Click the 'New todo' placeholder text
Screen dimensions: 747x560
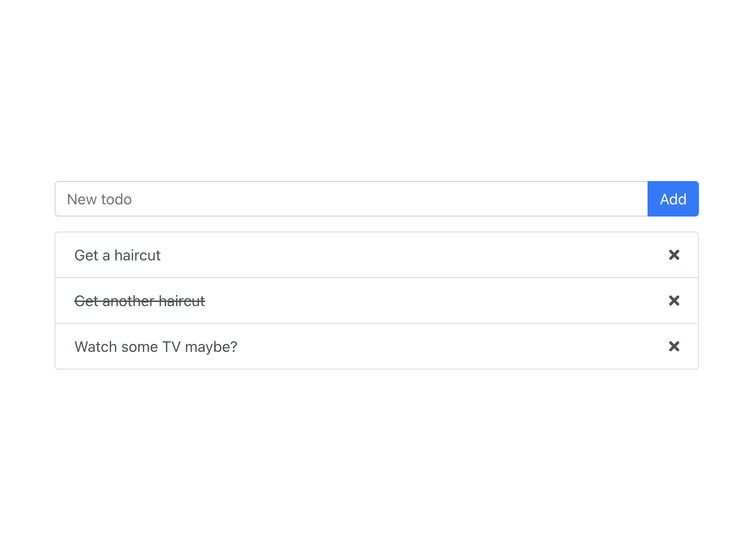[99, 199]
